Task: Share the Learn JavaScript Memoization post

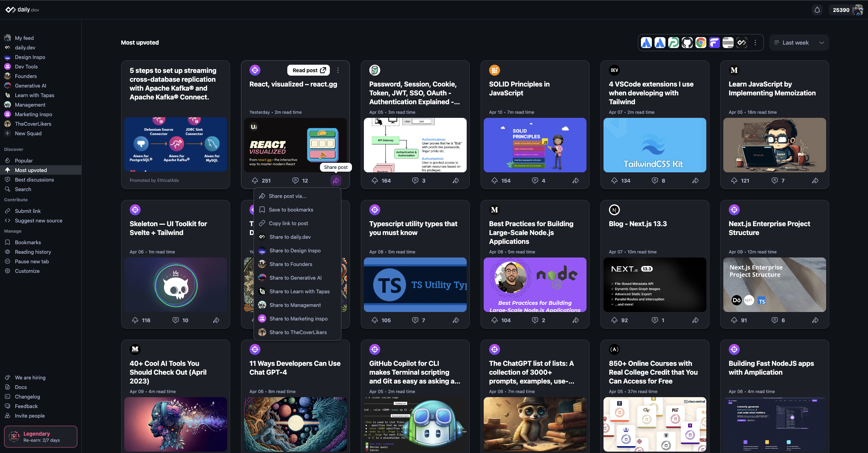Action: tap(815, 181)
